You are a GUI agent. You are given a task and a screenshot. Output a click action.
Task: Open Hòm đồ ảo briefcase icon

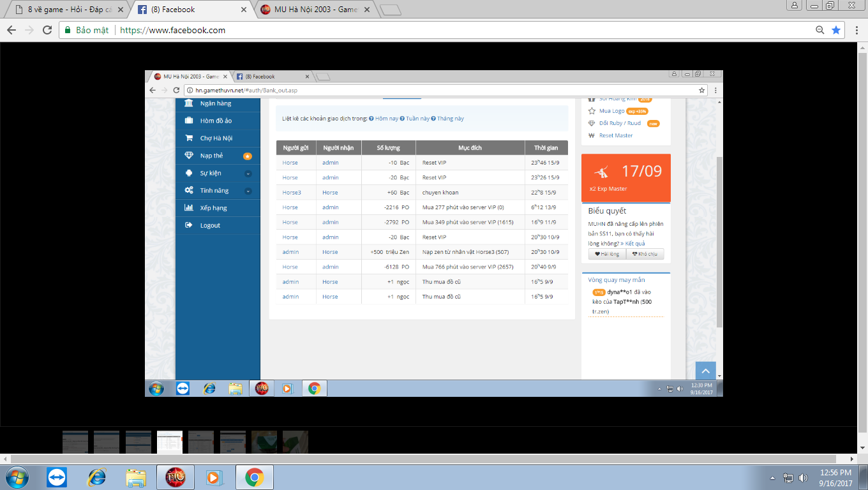pyautogui.click(x=189, y=121)
